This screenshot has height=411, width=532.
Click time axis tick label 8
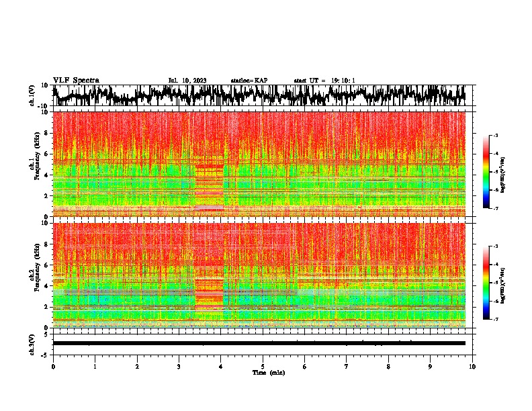tap(388, 367)
